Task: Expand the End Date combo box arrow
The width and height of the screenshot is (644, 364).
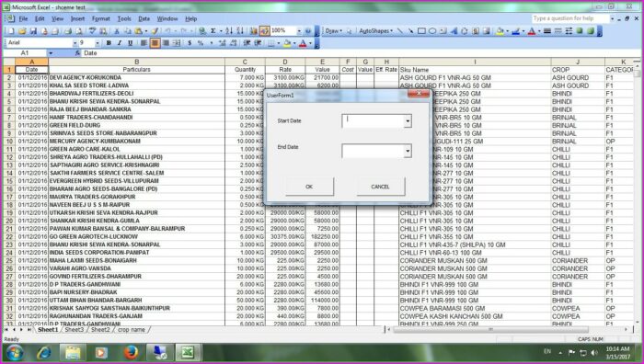Action: [x=408, y=151]
